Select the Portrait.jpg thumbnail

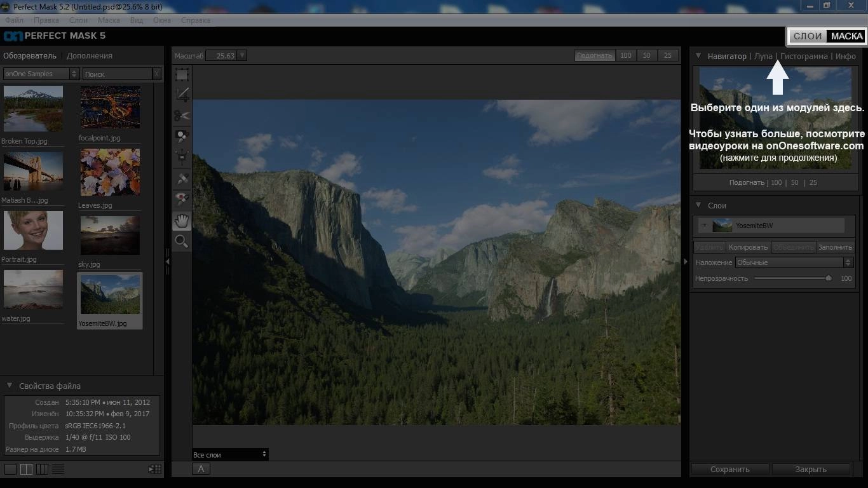33,231
